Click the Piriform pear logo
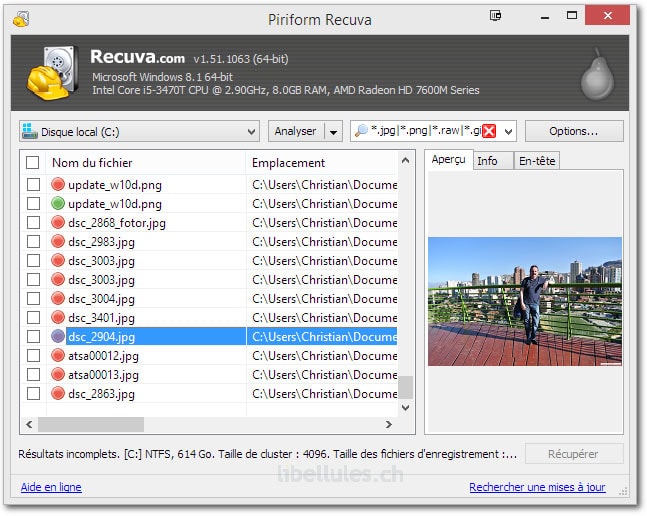The width and height of the screenshot is (647, 516). tap(596, 72)
